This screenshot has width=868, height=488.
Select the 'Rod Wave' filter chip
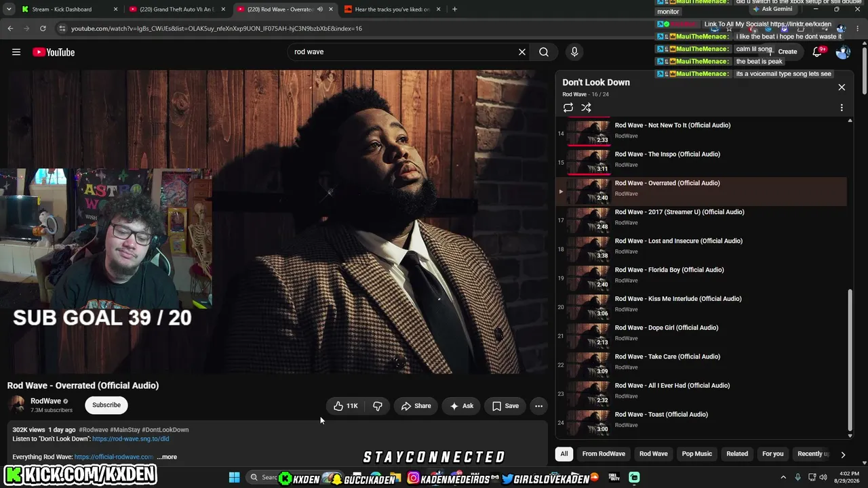point(654,454)
